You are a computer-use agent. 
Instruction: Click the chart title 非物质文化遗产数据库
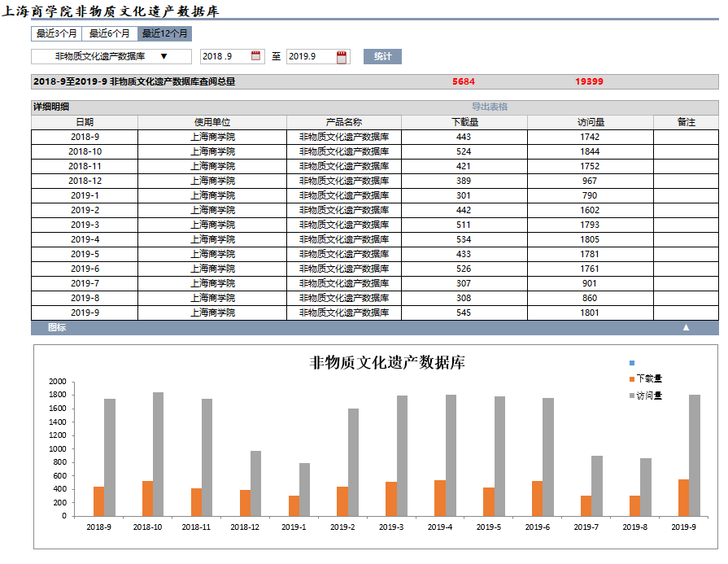click(x=387, y=362)
